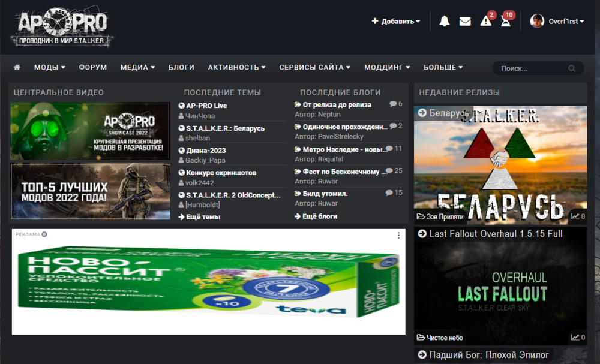Image resolution: width=600 pixels, height=364 pixels.
Task: Click the search magnifier icon
Action: point(572,68)
